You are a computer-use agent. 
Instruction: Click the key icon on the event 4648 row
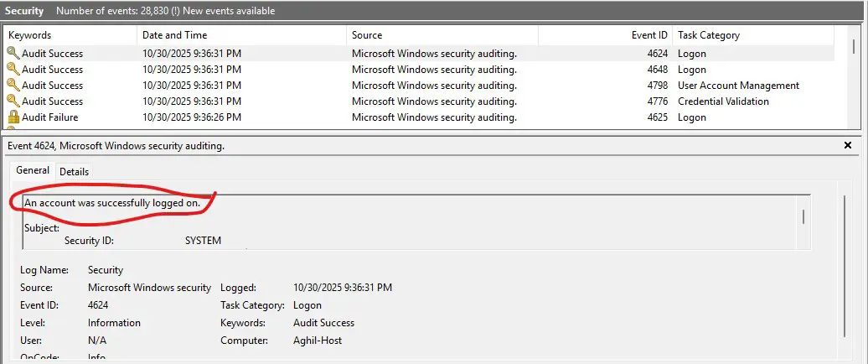pyautogui.click(x=13, y=70)
